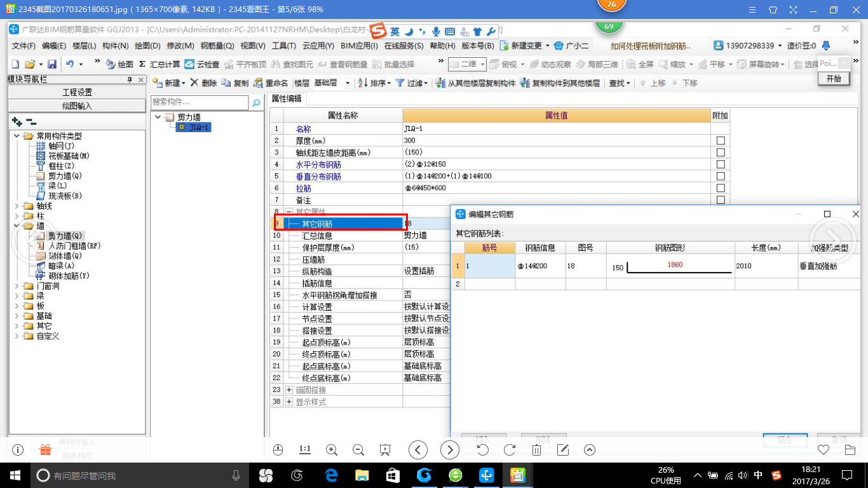The width and height of the screenshot is (868, 488).
Task: Click the 工程设置 navigation button
Action: pyautogui.click(x=77, y=92)
